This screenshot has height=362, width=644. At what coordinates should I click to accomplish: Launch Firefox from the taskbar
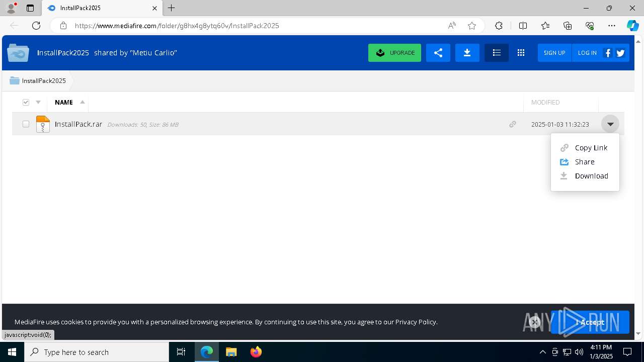pos(256,352)
